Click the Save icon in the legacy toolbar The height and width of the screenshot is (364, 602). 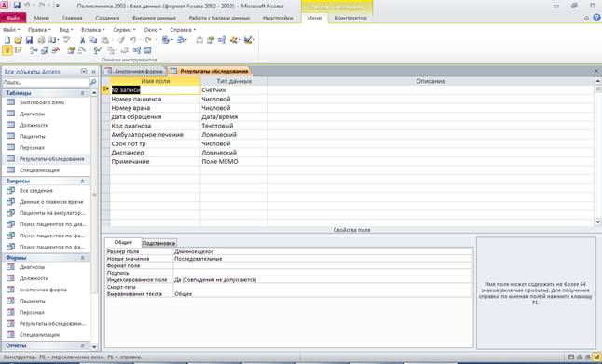click(x=29, y=40)
